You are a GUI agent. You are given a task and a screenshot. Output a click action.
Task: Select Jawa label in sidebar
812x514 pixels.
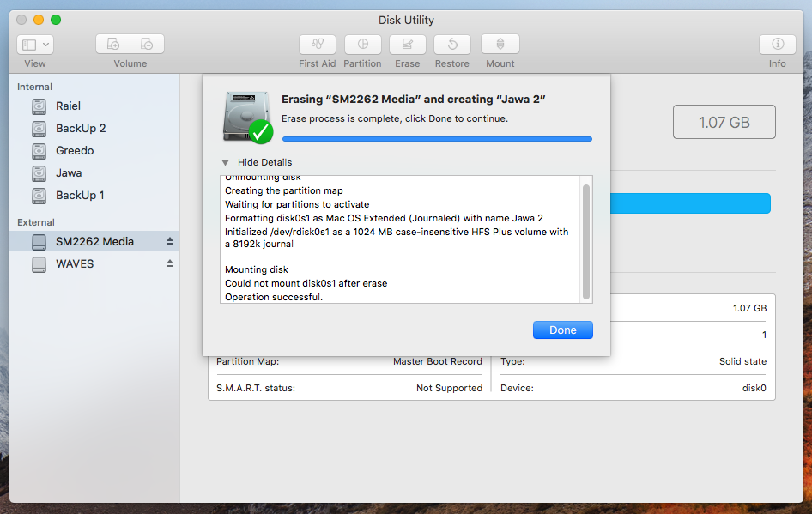click(69, 172)
